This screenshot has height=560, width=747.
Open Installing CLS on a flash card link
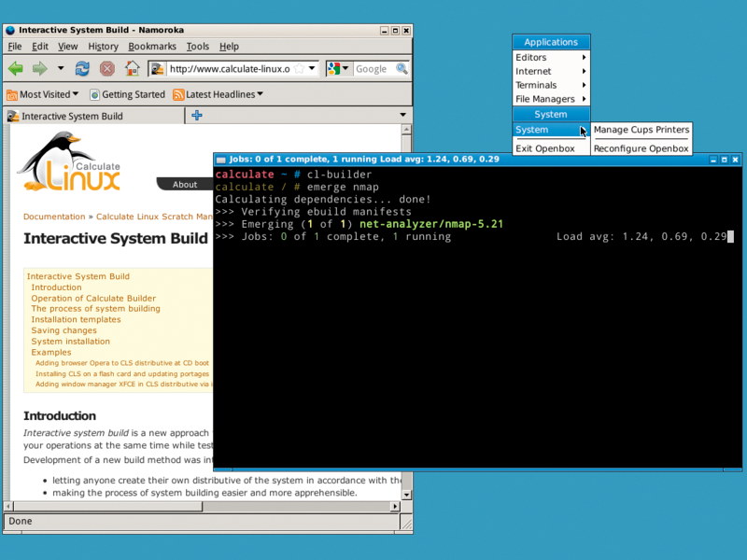(x=122, y=374)
